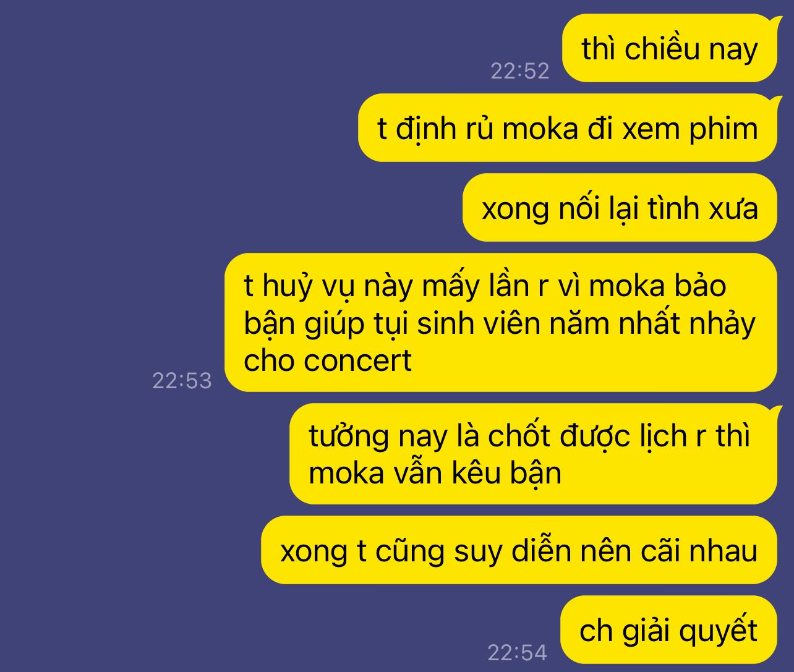Click the 22:52 timestamp

click(519, 71)
